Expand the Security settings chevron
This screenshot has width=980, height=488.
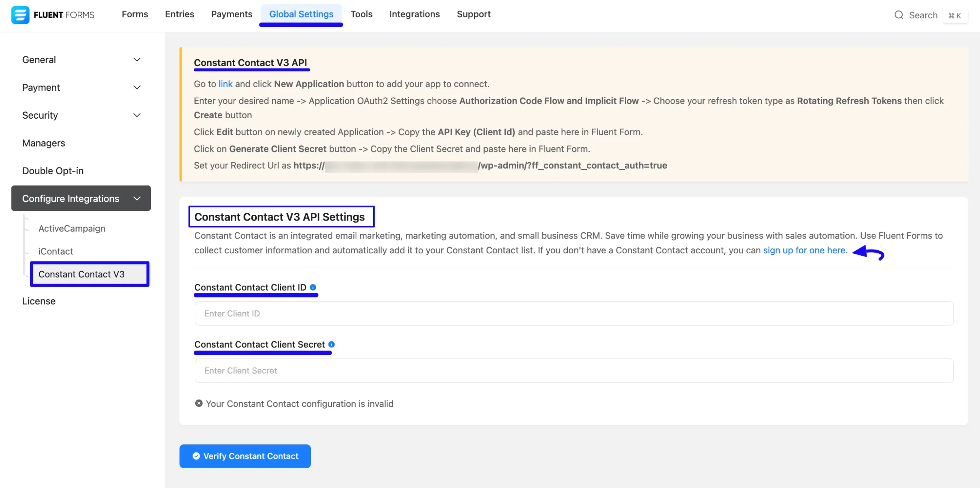pos(137,115)
